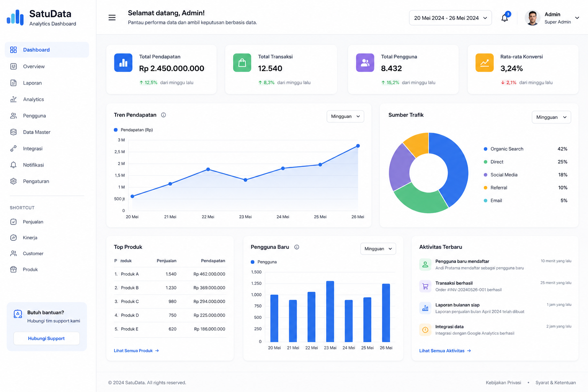
Task: Click the Butuh bantuan support icon
Action: click(x=18, y=314)
